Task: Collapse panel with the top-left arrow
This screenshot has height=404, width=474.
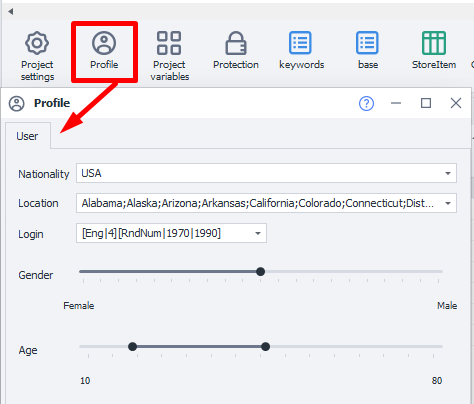Action: [11, 12]
